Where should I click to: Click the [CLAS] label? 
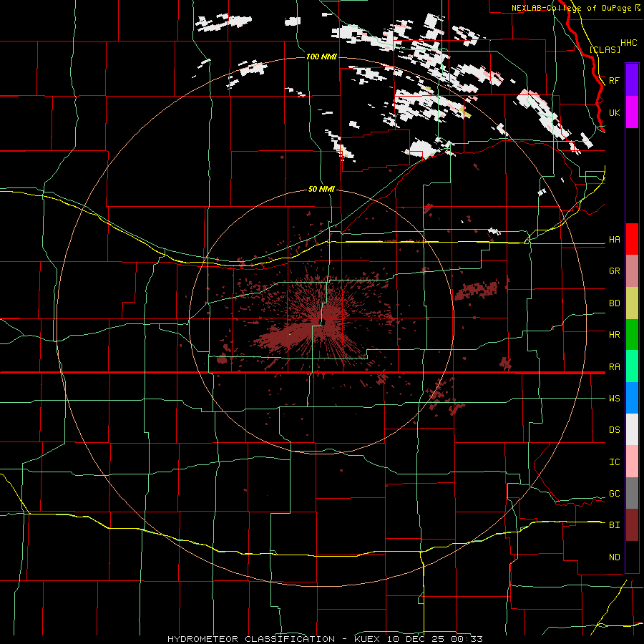(605, 49)
